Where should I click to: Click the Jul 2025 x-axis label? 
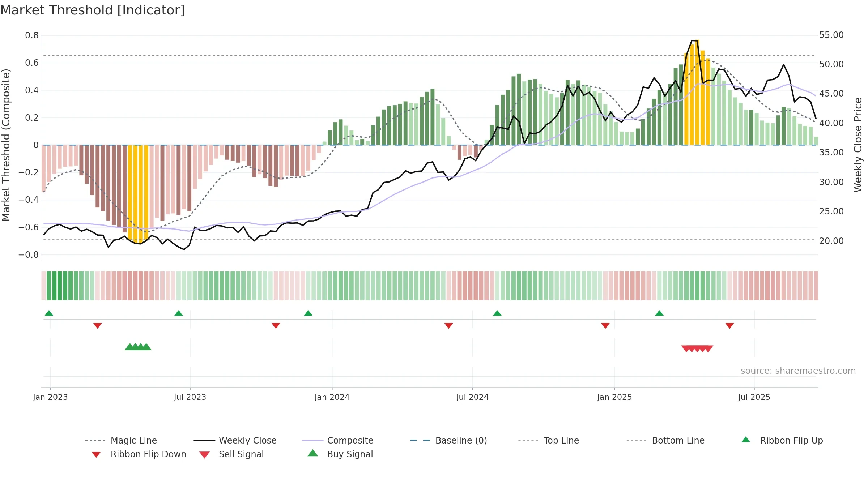point(754,397)
